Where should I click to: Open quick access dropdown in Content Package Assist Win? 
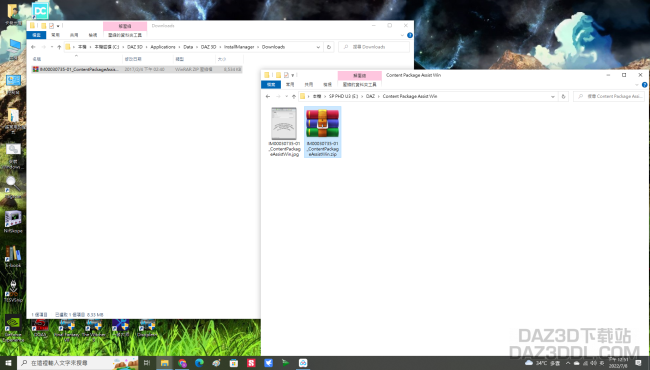(293, 75)
